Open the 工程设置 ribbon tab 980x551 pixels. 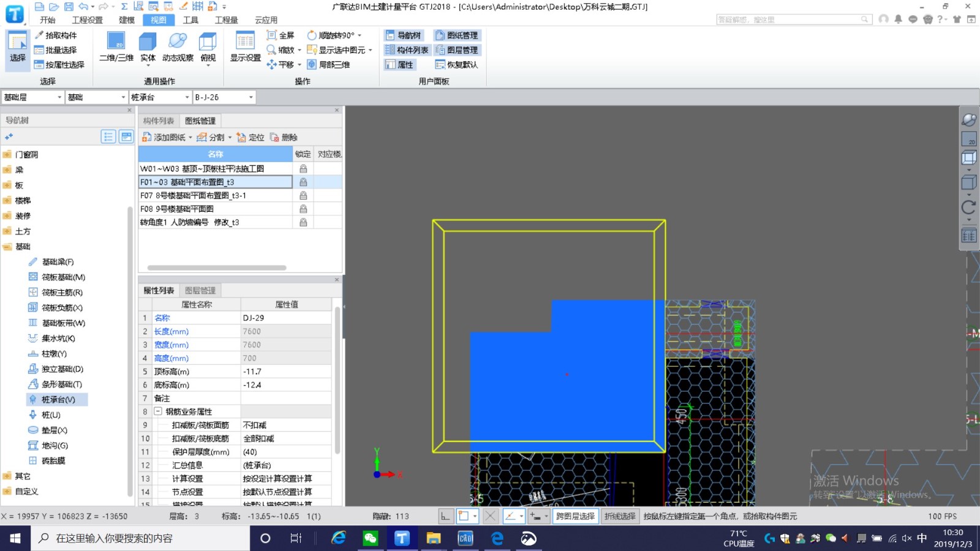pos(88,20)
